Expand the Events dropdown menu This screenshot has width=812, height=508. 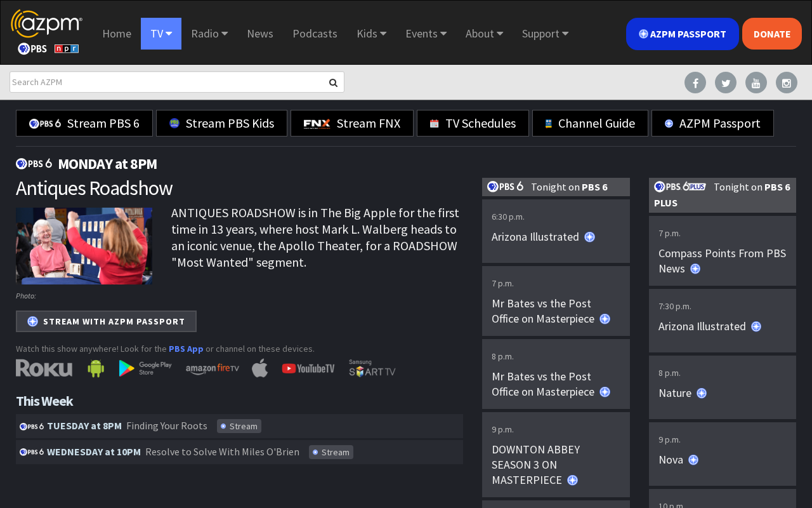click(x=426, y=34)
